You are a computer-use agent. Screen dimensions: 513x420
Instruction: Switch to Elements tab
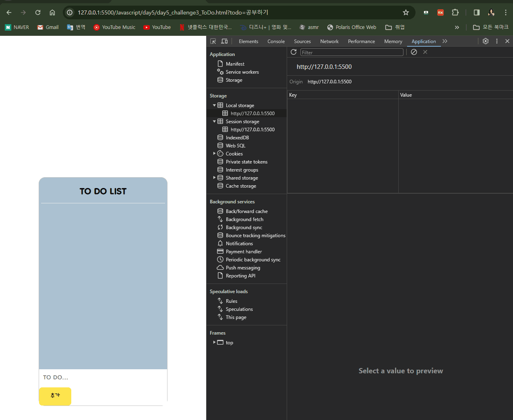(x=248, y=41)
